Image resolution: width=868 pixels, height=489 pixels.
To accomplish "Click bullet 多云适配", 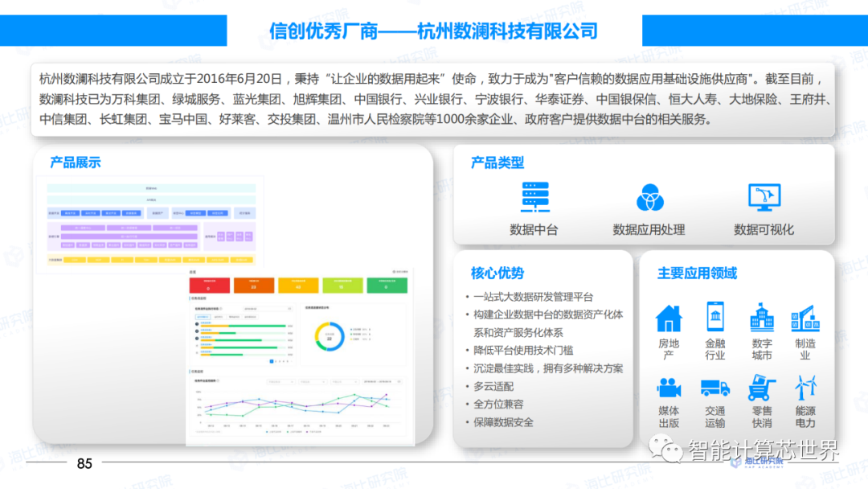I will (x=493, y=387).
